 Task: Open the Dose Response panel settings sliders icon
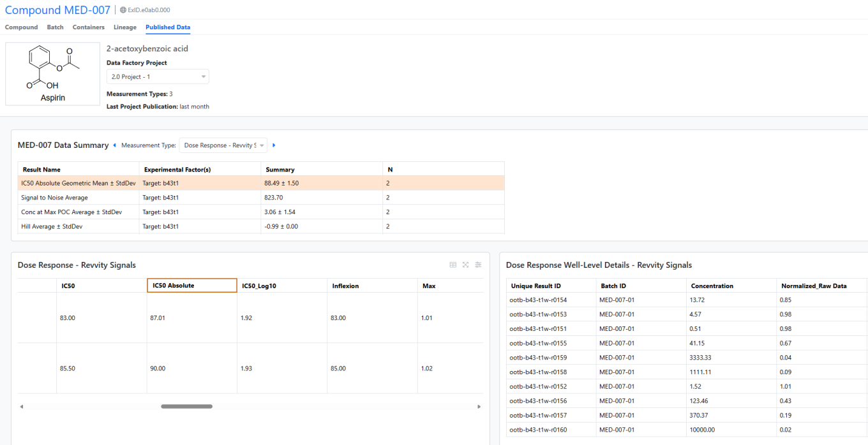click(x=478, y=265)
